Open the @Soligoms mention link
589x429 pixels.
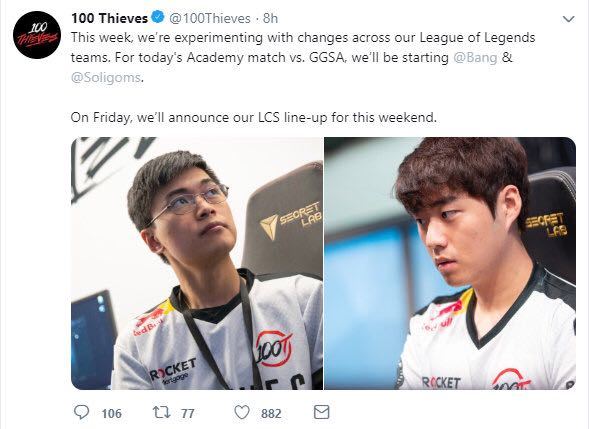pyautogui.click(x=106, y=77)
